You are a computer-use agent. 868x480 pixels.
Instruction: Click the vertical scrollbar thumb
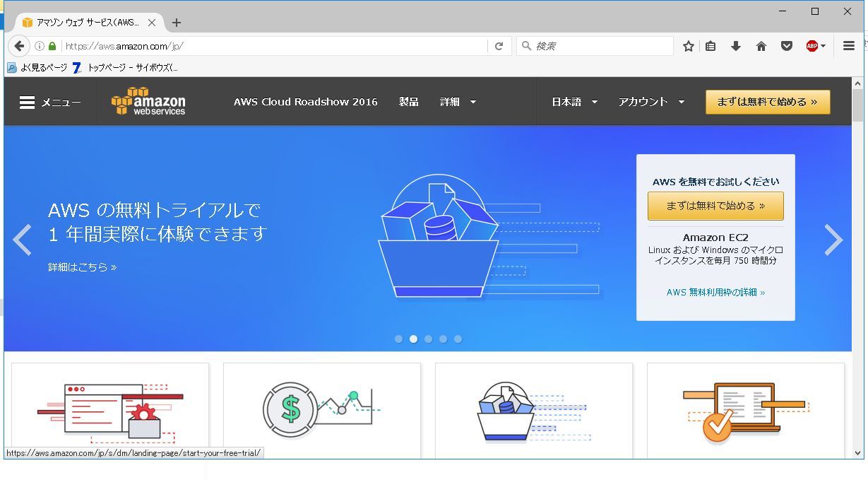click(857, 105)
